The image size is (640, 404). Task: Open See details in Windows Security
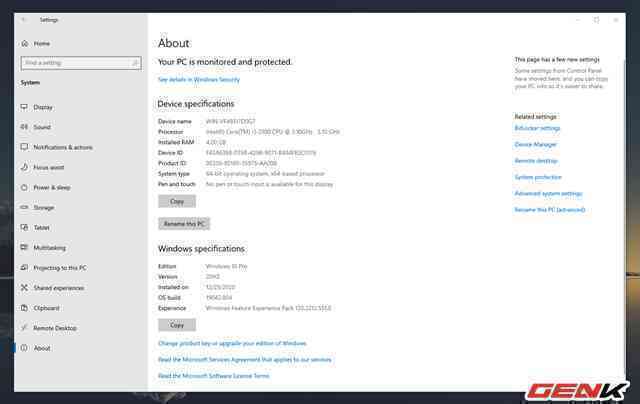[x=199, y=80]
